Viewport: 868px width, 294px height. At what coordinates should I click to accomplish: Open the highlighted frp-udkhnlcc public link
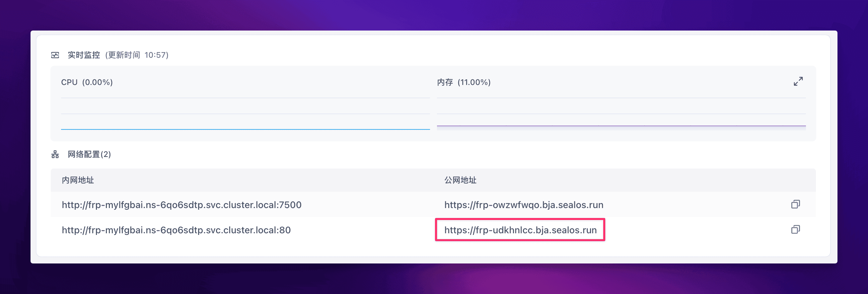(x=520, y=230)
